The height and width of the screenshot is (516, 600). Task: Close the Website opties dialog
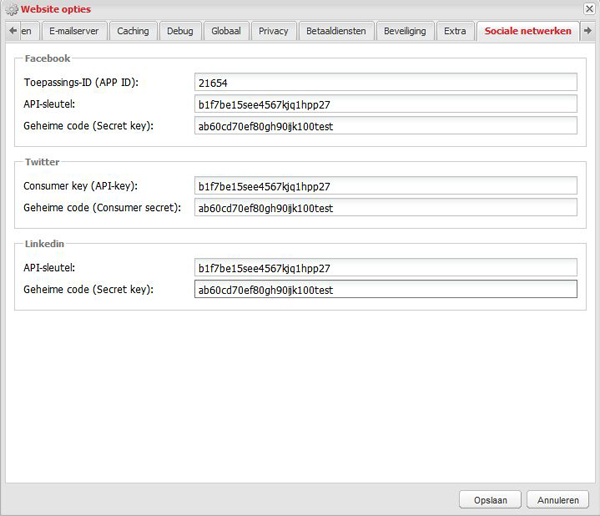tap(589, 8)
